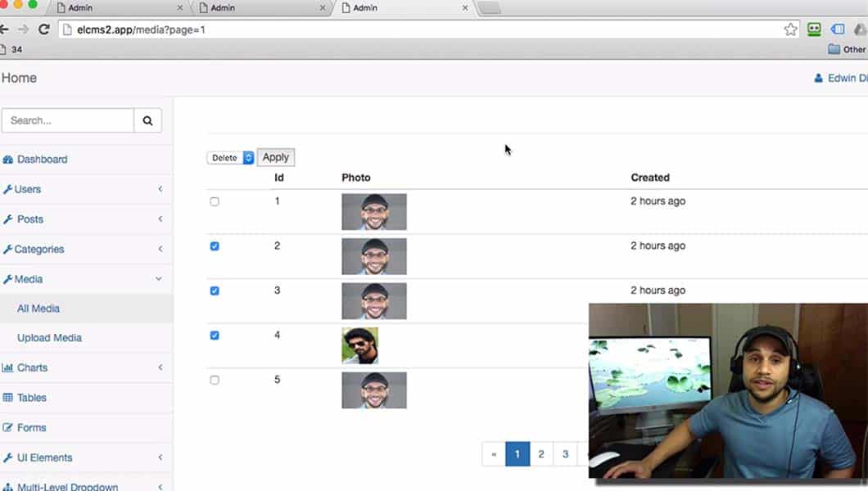868x491 pixels.
Task: Go to pagination page 2
Action: [x=540, y=454]
